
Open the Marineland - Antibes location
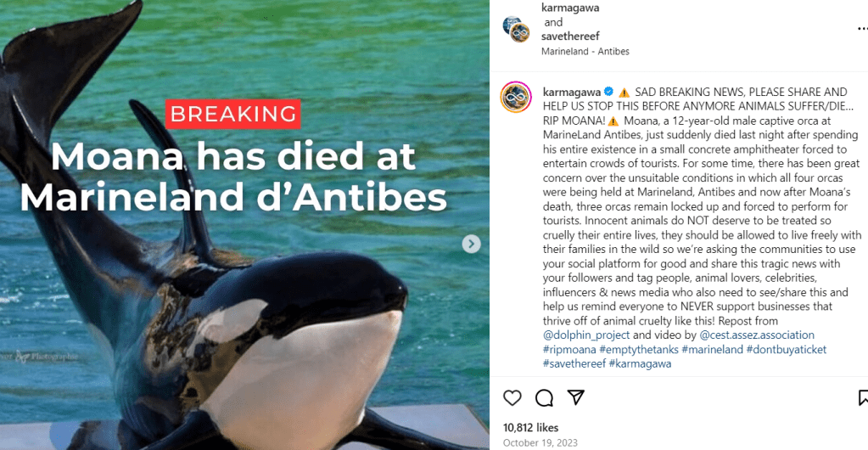click(x=585, y=51)
